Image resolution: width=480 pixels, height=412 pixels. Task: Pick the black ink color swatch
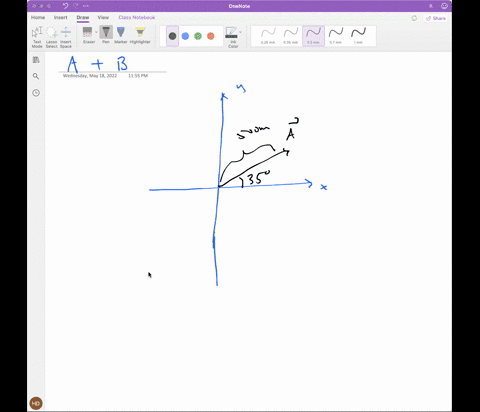(172, 36)
